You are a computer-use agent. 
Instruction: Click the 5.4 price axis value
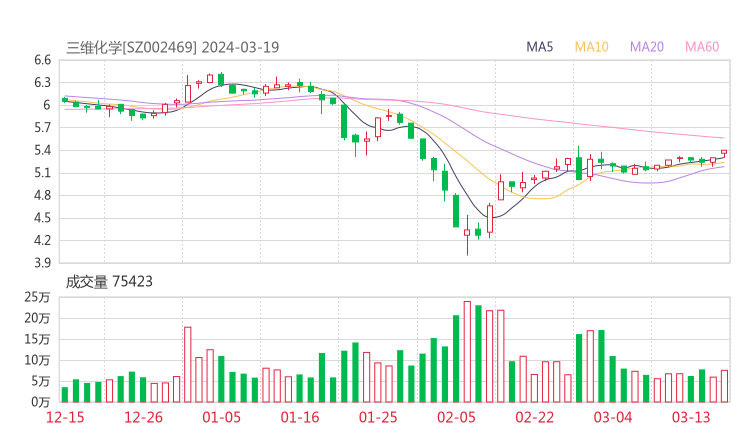(42, 150)
